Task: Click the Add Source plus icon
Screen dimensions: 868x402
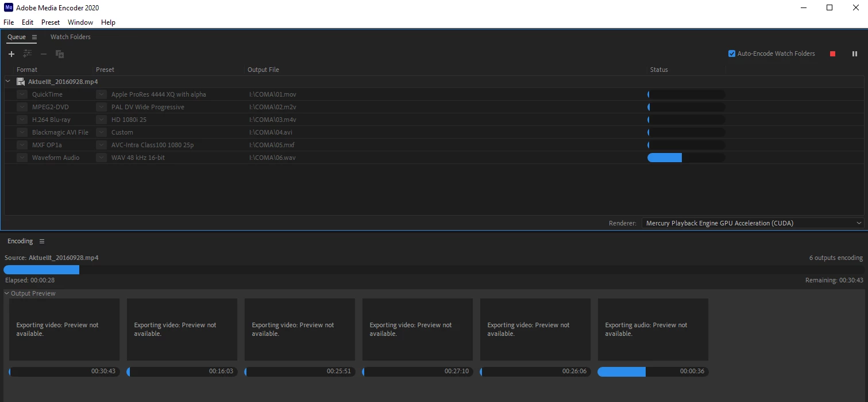Action: [x=11, y=54]
